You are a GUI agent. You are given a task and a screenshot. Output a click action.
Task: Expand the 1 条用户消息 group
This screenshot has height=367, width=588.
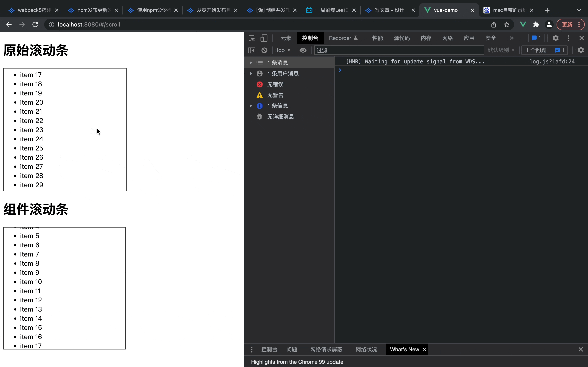pos(251,74)
